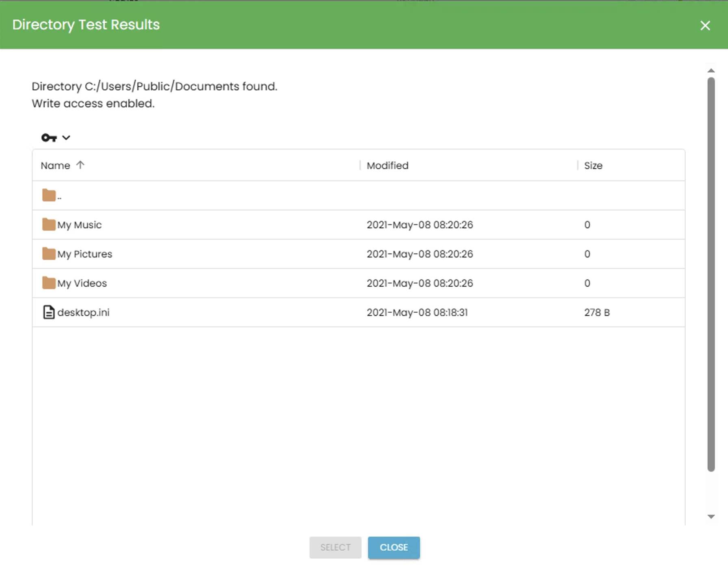Click the desktop.ini file icon
Viewport: 728px width, 575px height.
coord(49,312)
